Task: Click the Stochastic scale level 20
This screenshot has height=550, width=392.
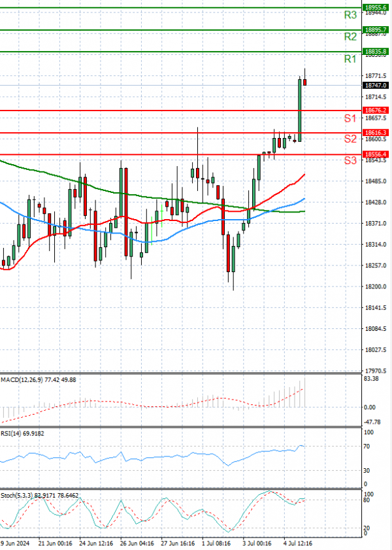Action: [x=367, y=528]
